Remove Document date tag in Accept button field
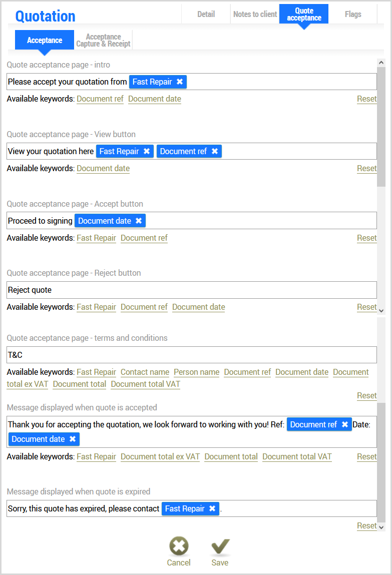Screen dimensions: 392x575 point(139,221)
